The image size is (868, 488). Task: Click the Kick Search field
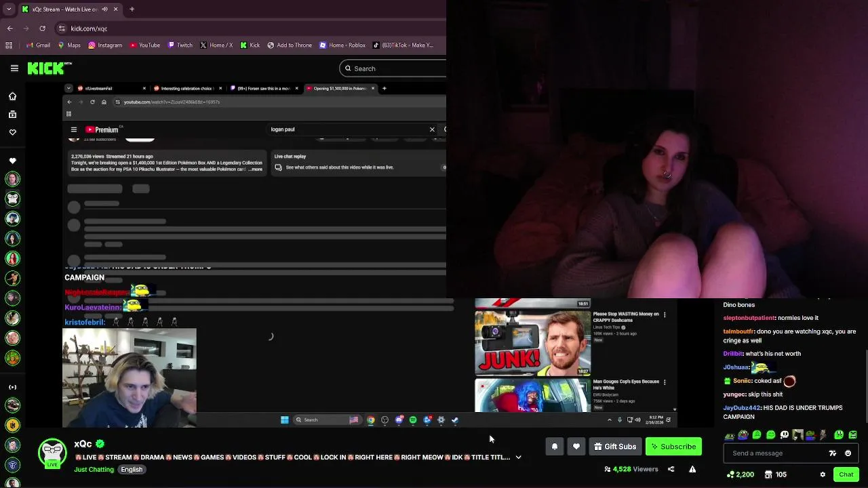(393, 68)
